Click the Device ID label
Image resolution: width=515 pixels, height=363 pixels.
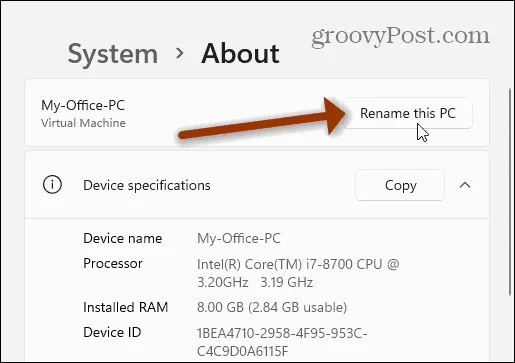[112, 332]
